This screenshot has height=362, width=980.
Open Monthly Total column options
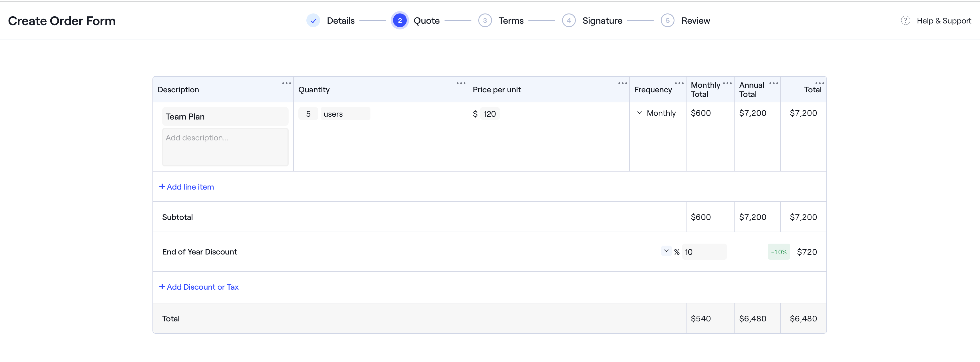tap(727, 83)
